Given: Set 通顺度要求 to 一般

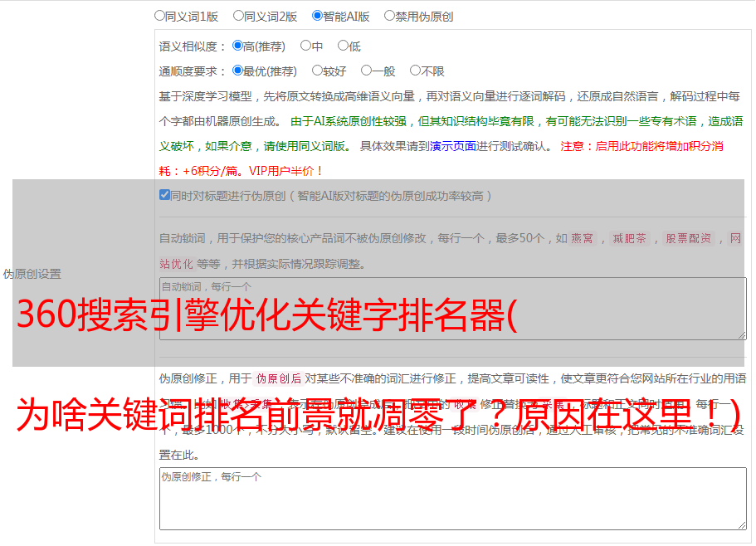Looking at the screenshot, I should [366, 71].
